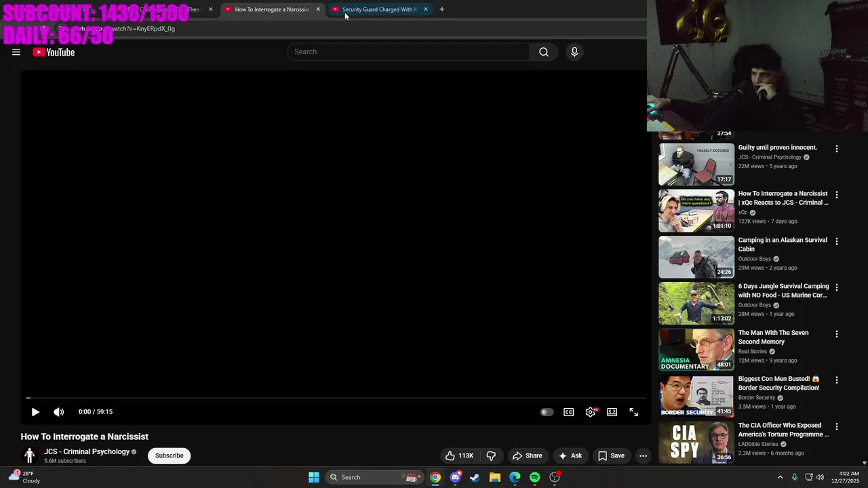Open Real Stories channel link
The image size is (868, 488).
(753, 352)
